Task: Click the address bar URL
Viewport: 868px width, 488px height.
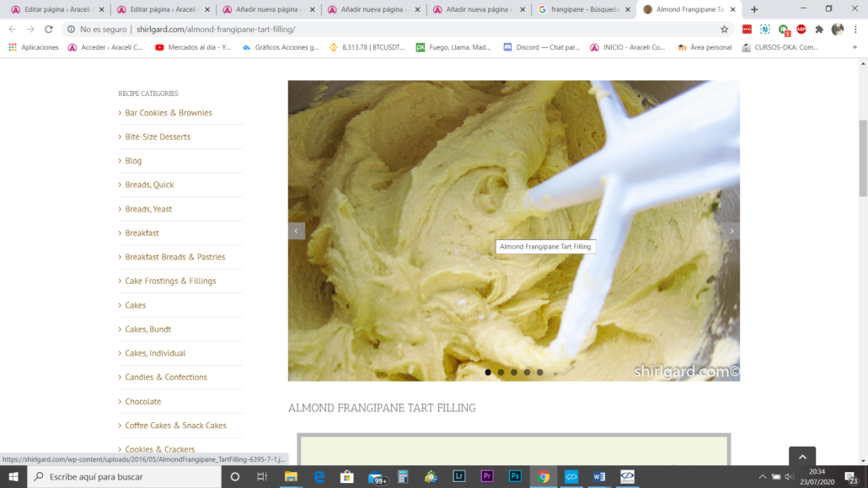Action: click(x=216, y=29)
